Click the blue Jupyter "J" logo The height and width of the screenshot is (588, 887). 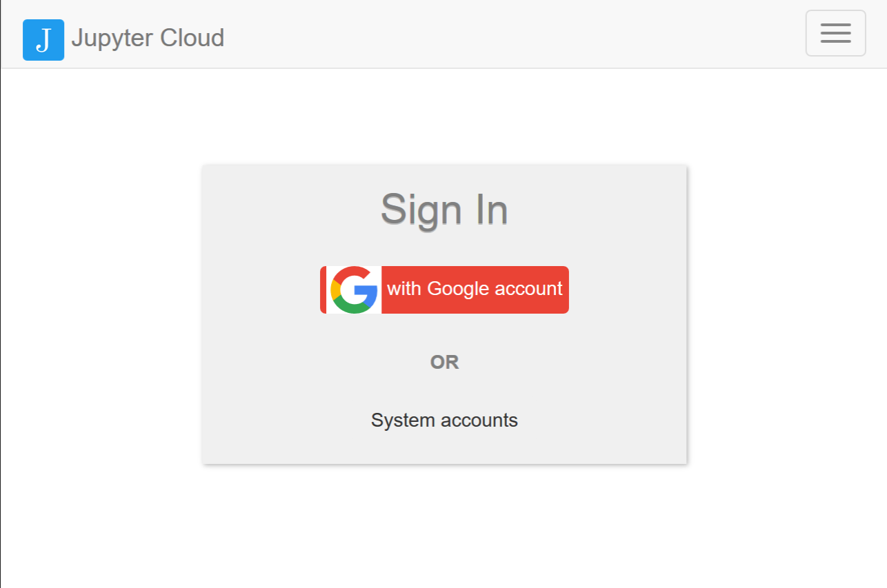(x=43, y=40)
